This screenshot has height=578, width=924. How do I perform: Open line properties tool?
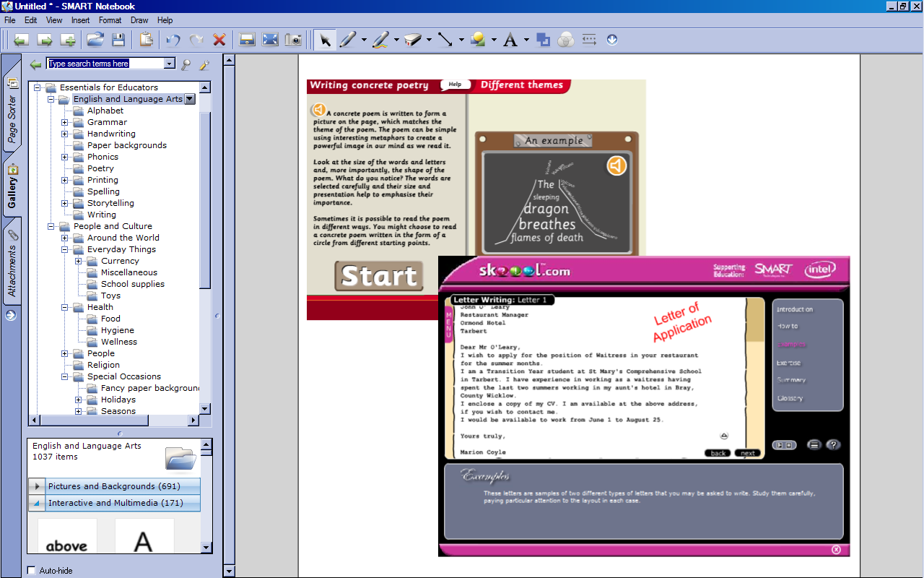click(589, 40)
